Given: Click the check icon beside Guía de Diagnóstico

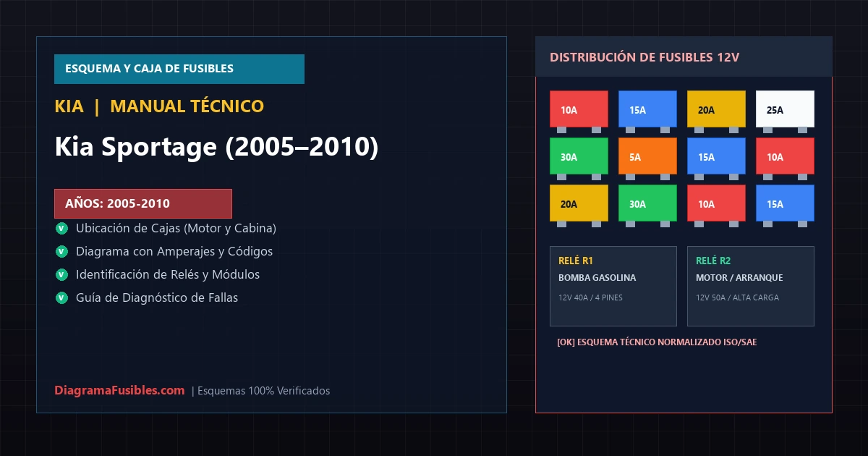Looking at the screenshot, I should point(61,298).
